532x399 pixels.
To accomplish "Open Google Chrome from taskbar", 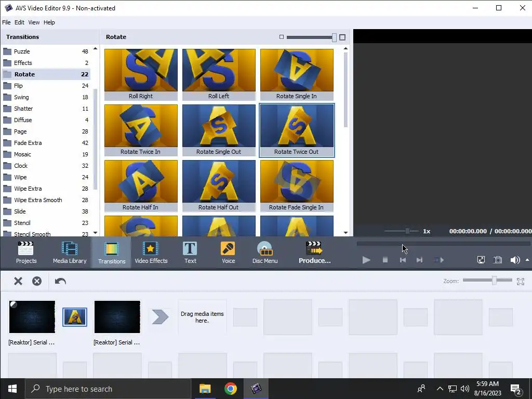I will (230, 389).
